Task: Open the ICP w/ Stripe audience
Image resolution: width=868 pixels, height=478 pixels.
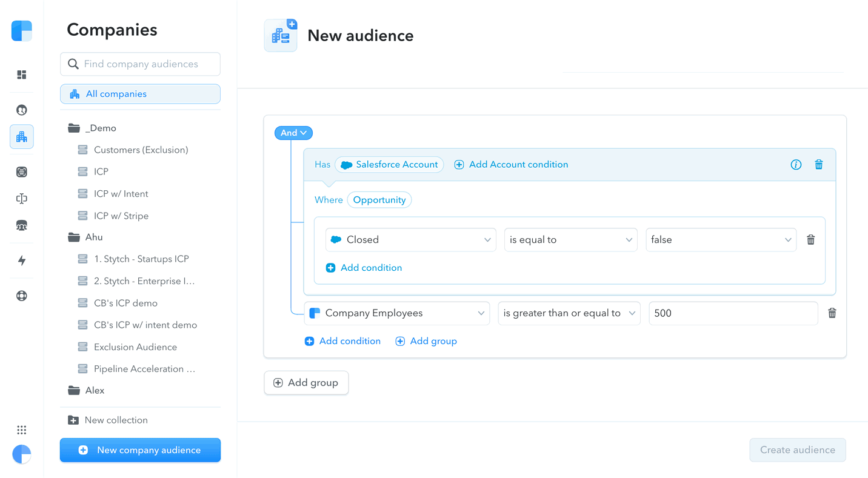Action: [x=113, y=216]
